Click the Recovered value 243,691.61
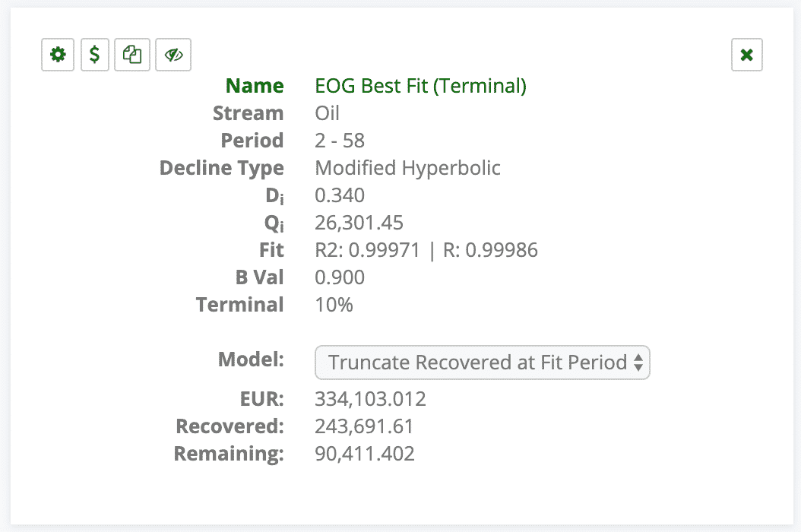Image resolution: width=801 pixels, height=532 pixels. click(x=364, y=426)
